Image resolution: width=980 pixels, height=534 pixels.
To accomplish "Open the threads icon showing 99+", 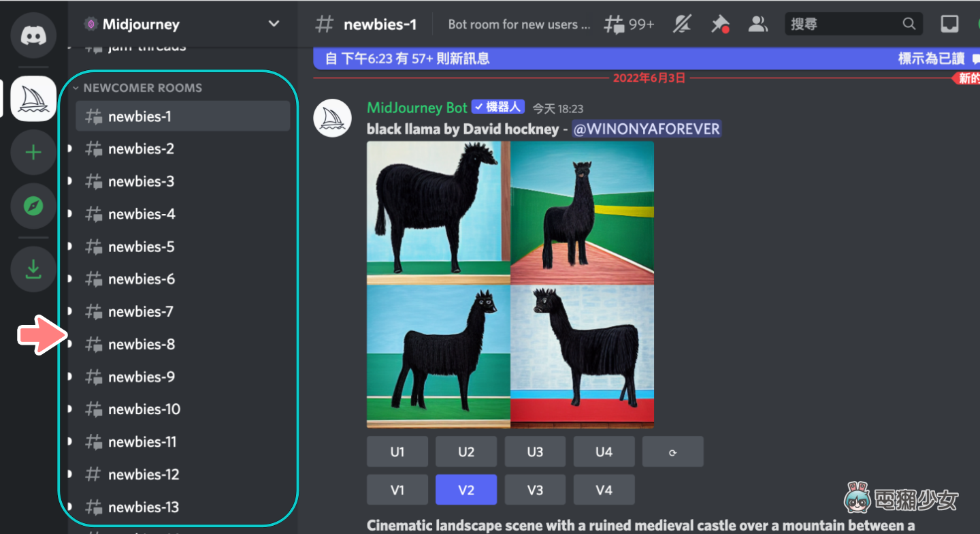I will (629, 25).
